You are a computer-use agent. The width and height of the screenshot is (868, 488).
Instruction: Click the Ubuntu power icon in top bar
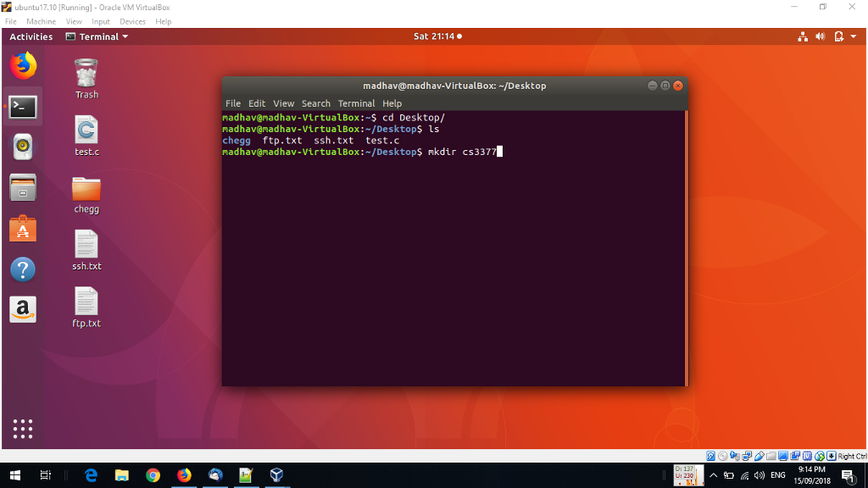838,36
